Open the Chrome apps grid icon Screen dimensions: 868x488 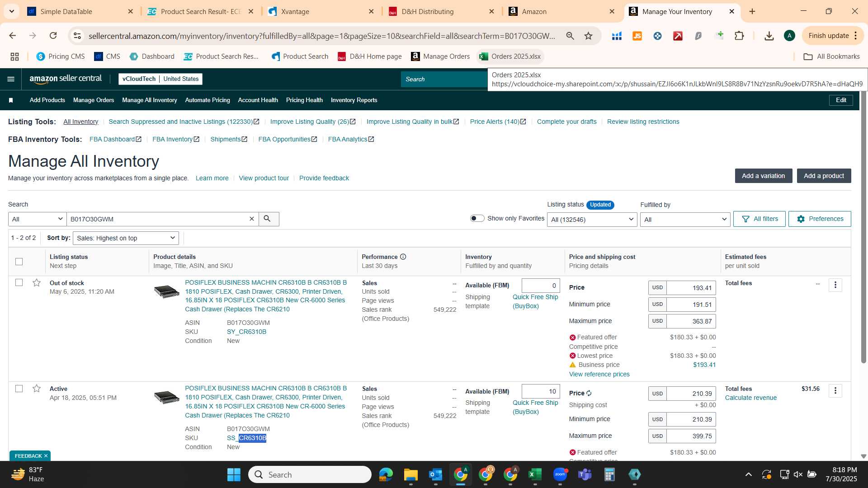pos(14,56)
